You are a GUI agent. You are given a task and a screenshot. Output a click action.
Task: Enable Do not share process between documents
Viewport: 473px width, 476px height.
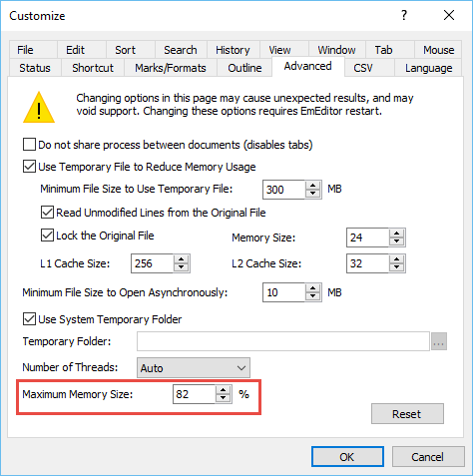(29, 145)
